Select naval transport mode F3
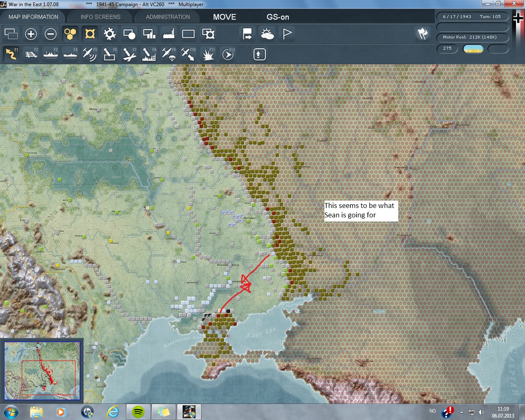 click(50, 54)
